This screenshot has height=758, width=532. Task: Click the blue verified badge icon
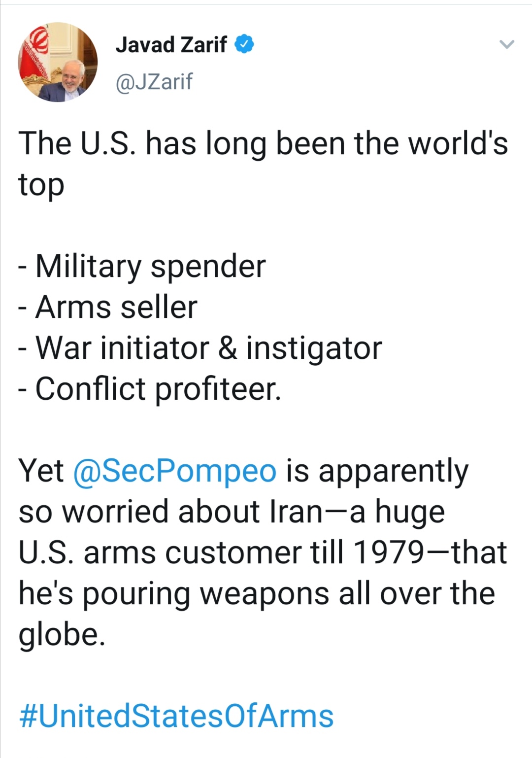pos(244,45)
